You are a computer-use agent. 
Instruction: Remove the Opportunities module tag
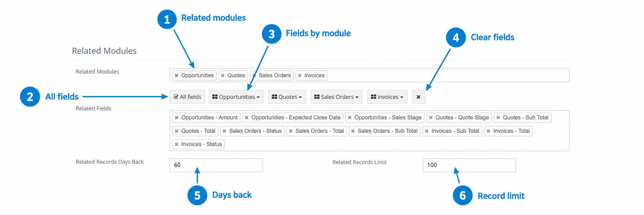176,75
